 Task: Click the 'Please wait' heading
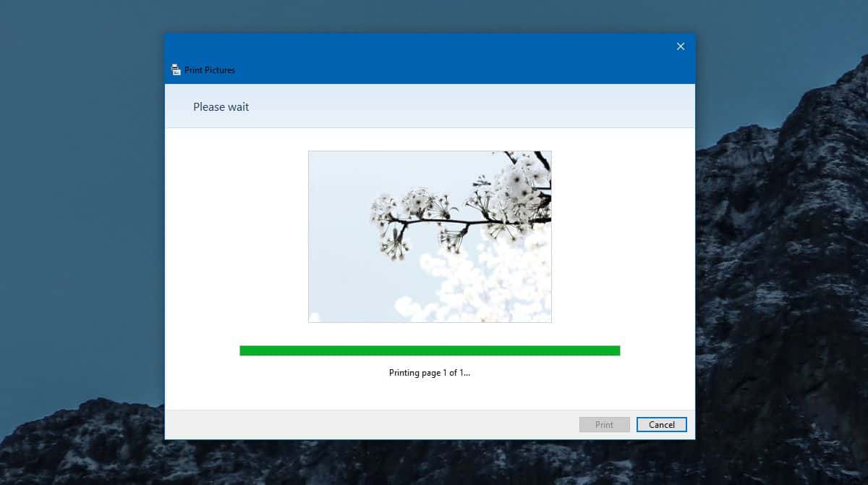[x=221, y=106]
